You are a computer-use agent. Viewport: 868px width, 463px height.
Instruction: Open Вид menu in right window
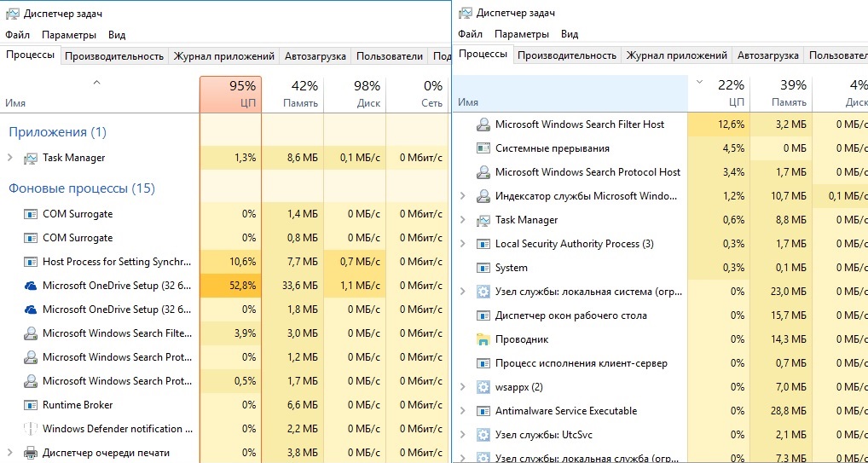[570, 34]
